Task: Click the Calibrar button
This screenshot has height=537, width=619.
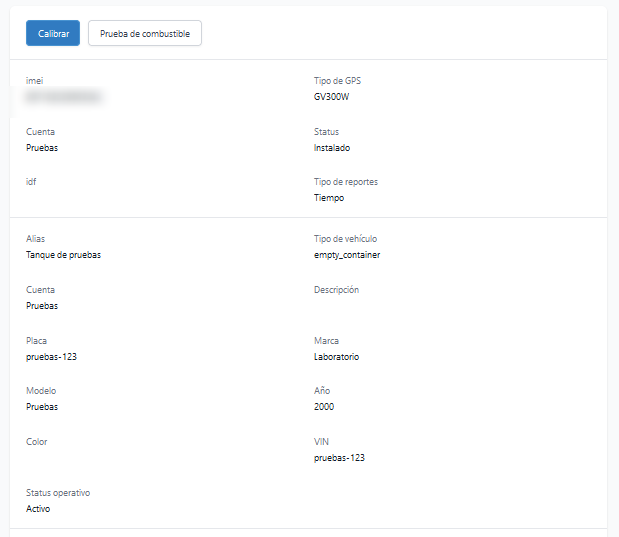Action: (53, 33)
